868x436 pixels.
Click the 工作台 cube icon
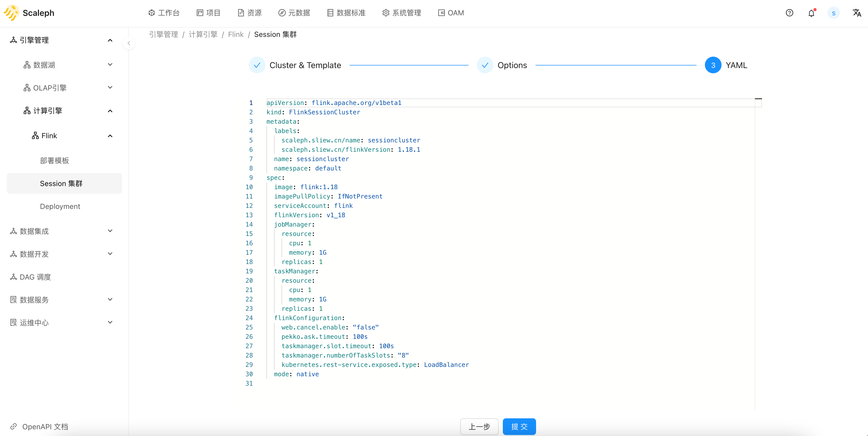(x=152, y=13)
